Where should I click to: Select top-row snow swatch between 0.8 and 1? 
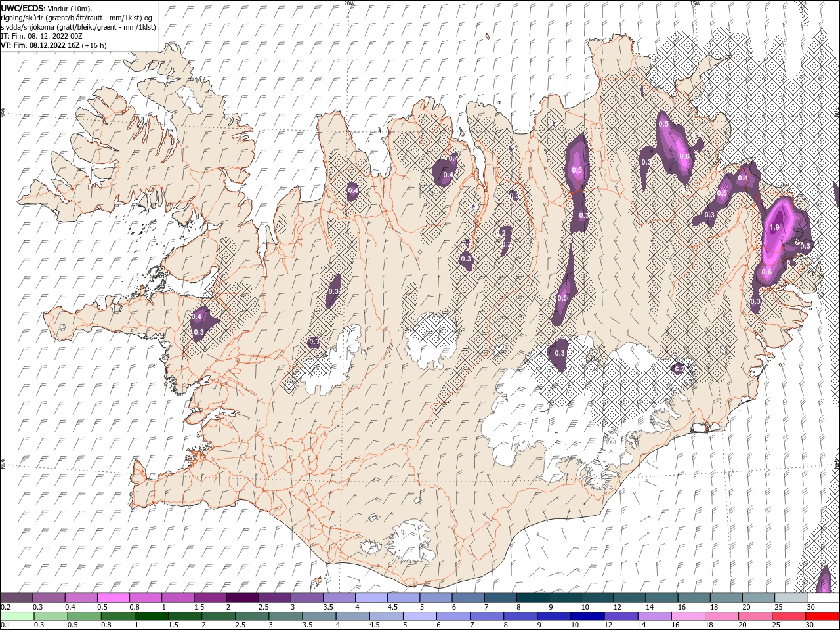pos(145,598)
